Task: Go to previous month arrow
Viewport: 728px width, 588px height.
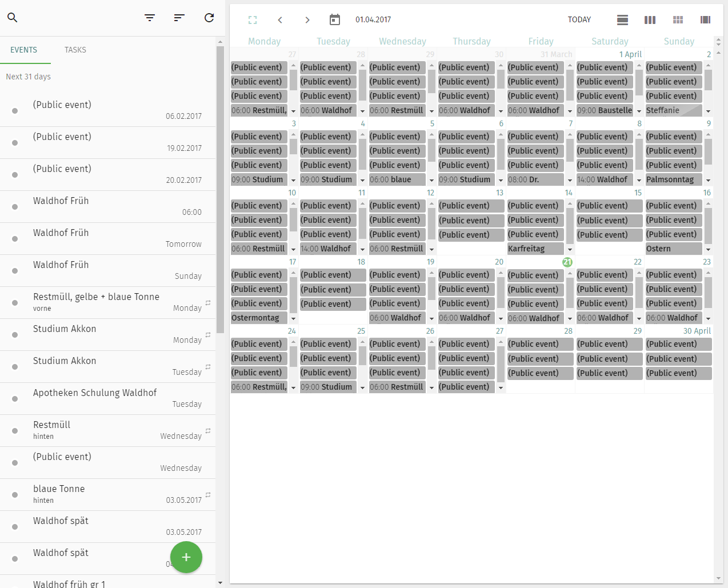Action: tap(280, 20)
